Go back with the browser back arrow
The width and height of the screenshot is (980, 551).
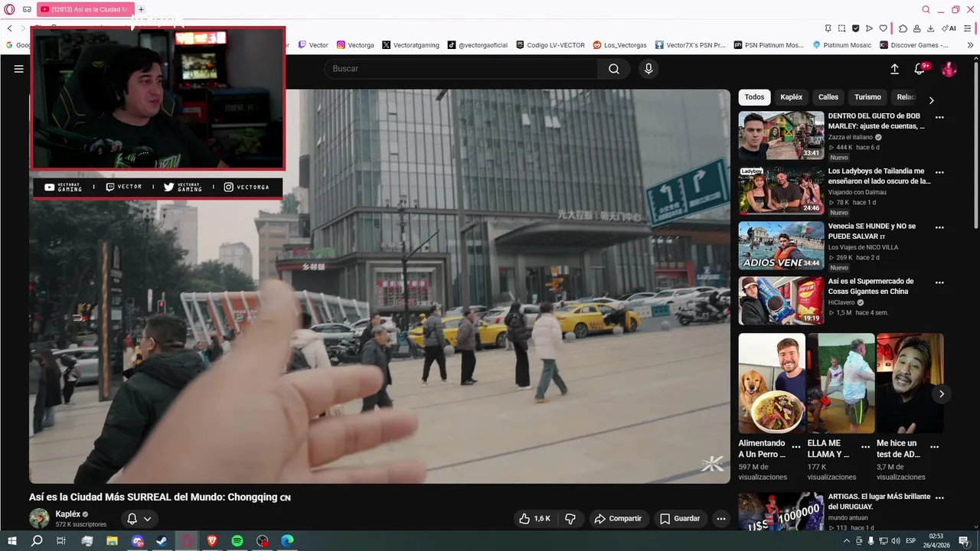point(10,28)
